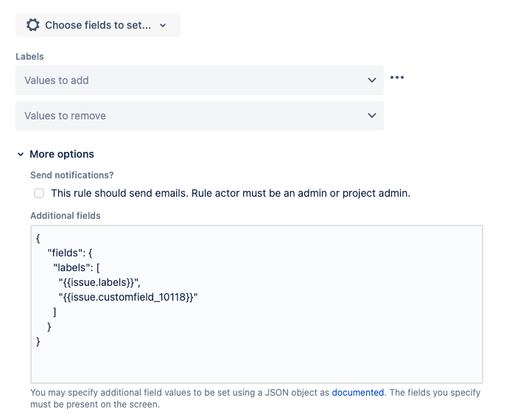Click the rule should send emails text
529x420 pixels.
(x=231, y=193)
